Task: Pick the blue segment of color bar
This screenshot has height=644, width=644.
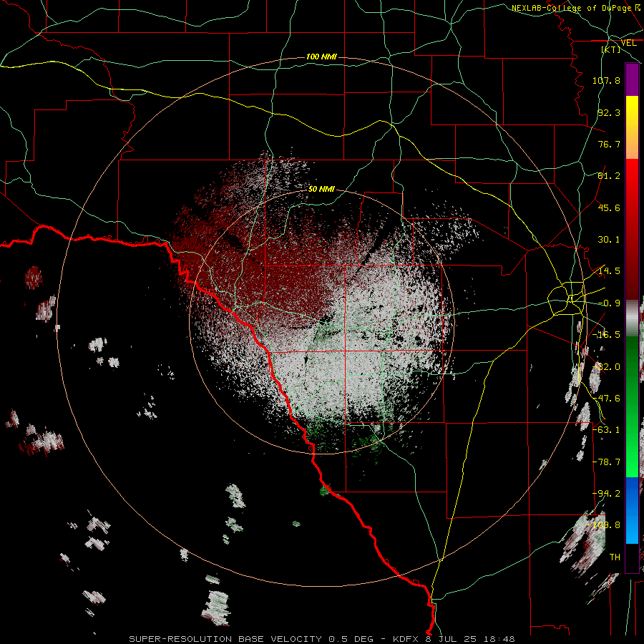Action: coord(632,510)
